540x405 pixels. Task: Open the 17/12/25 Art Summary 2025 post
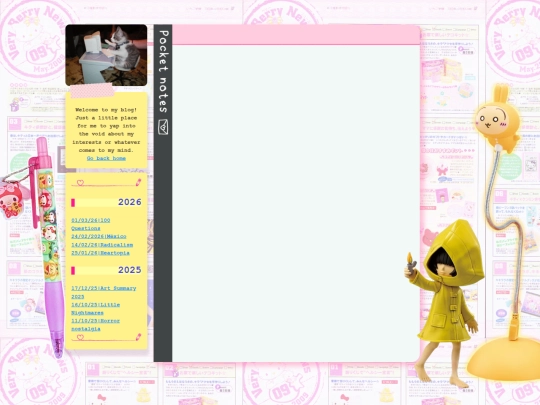104,292
